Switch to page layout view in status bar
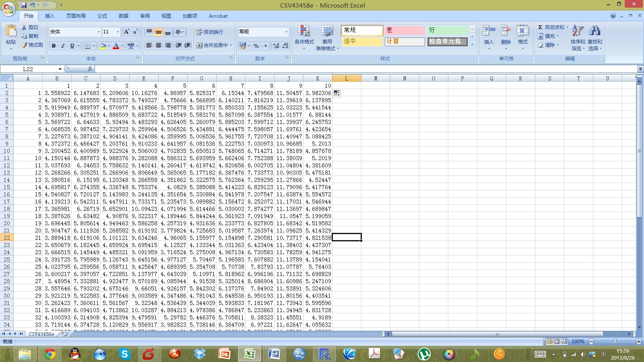The image size is (644, 362). coord(557,341)
